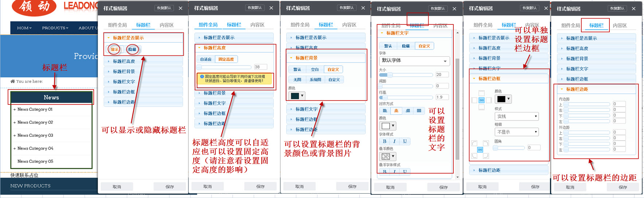Viewport: 644px width, 198px height.
Task: Open the News Category 03 link
Action: (35, 135)
